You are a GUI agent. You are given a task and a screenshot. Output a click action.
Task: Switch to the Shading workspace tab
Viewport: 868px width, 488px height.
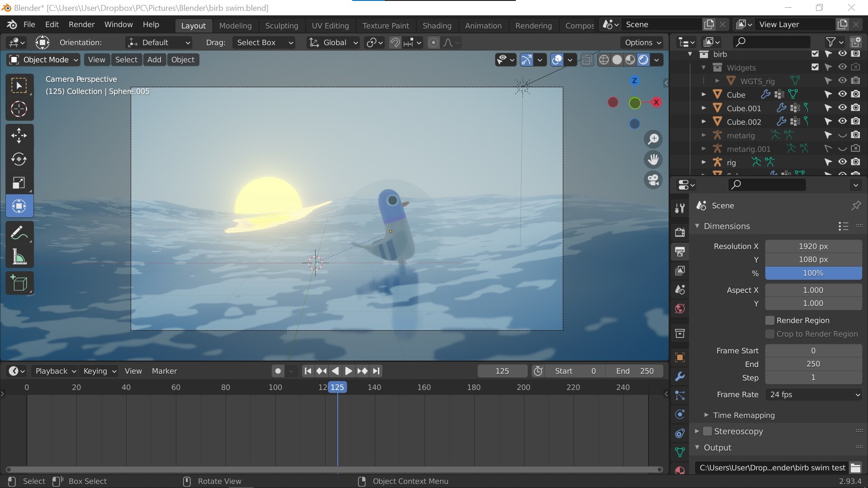(436, 25)
